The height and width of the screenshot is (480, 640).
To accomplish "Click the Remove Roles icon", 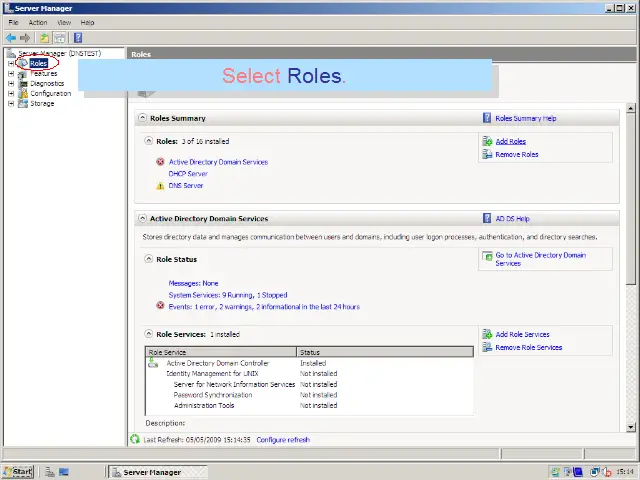I will [x=487, y=154].
